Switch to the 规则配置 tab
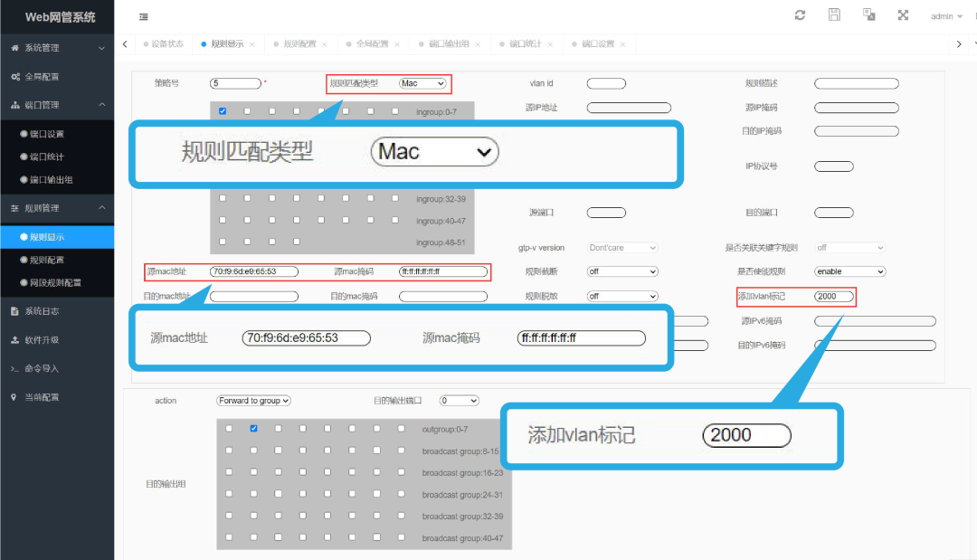This screenshot has width=977, height=560. pyautogui.click(x=299, y=44)
